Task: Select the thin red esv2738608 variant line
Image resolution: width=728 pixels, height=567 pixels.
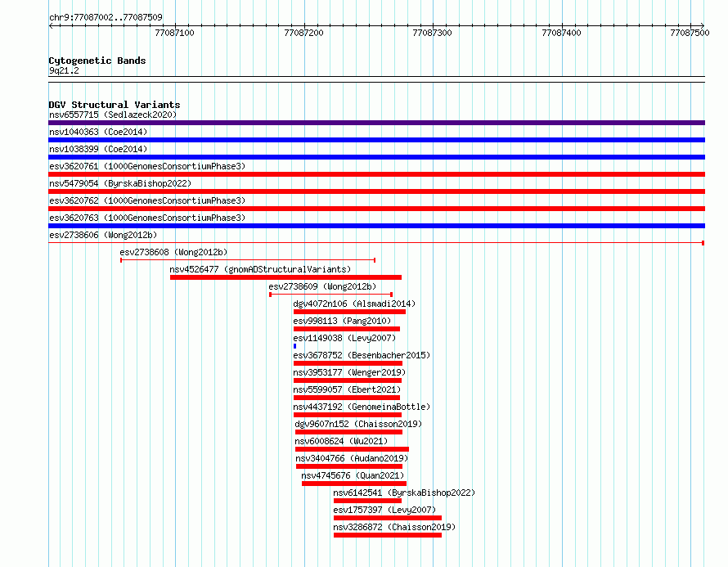Action: click(x=248, y=260)
